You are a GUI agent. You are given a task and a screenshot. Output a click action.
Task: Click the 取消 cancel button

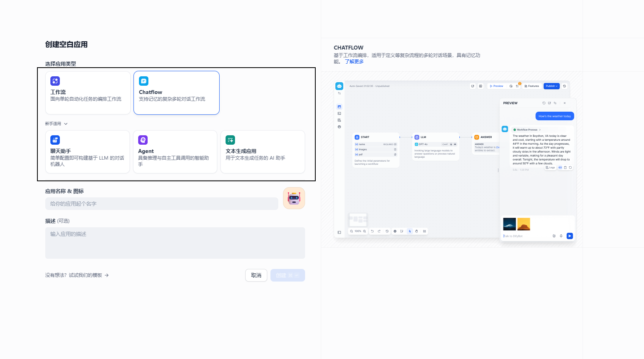point(256,275)
